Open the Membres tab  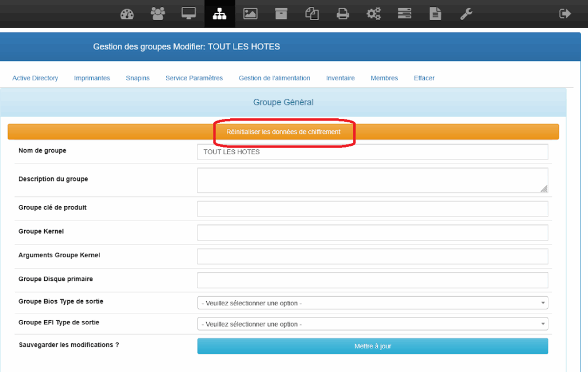[384, 78]
